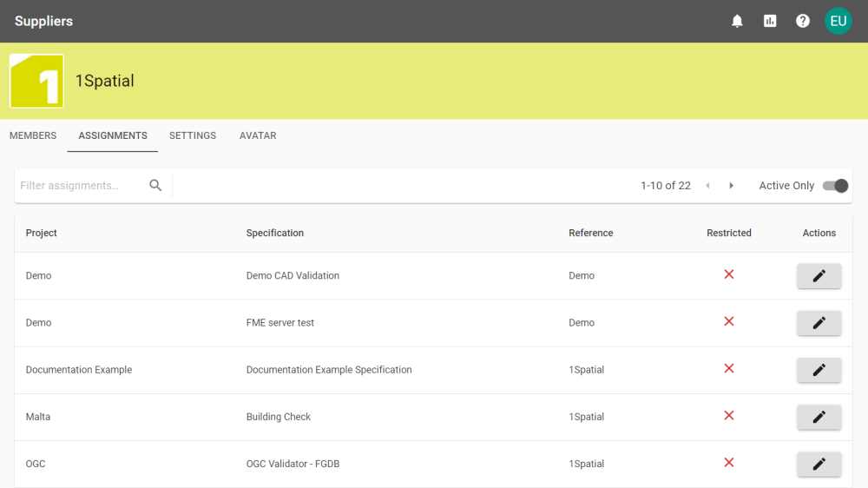Click the 'Documentation Example' project cell
Viewport: 868px width, 488px height.
pos(79,370)
